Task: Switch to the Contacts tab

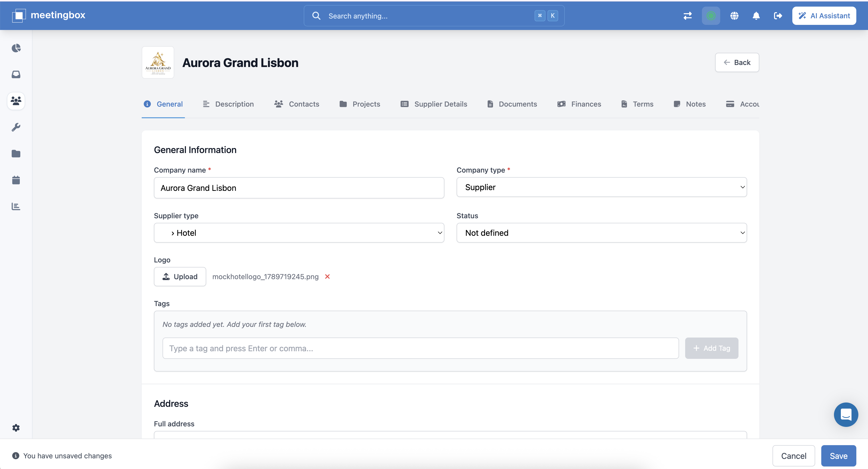Action: (x=297, y=104)
